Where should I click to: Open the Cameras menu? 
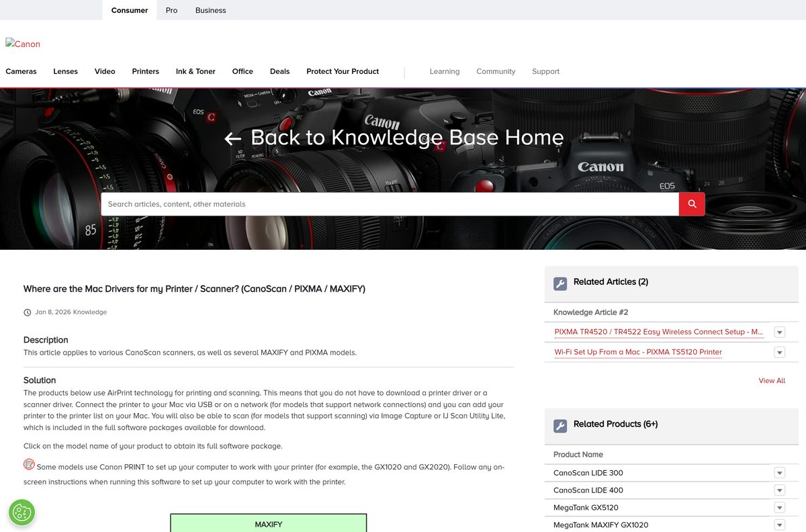click(x=21, y=71)
